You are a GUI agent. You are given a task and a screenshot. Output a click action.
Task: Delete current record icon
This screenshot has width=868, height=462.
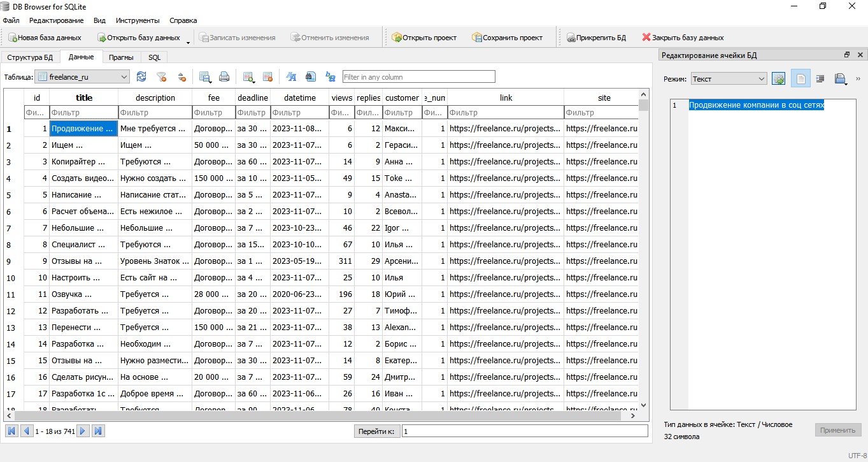pos(267,77)
